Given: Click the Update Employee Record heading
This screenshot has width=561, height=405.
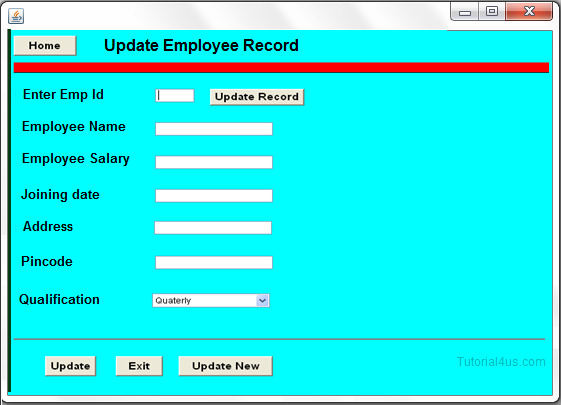Looking at the screenshot, I should [201, 45].
